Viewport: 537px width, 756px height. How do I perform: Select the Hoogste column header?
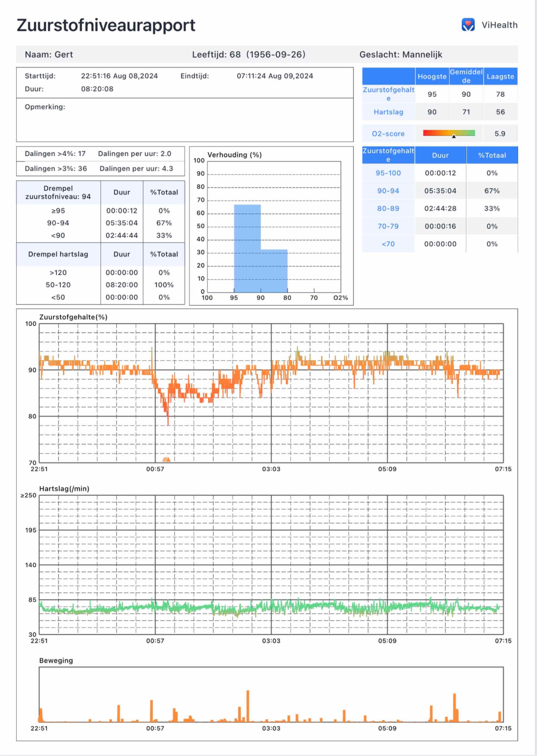432,77
